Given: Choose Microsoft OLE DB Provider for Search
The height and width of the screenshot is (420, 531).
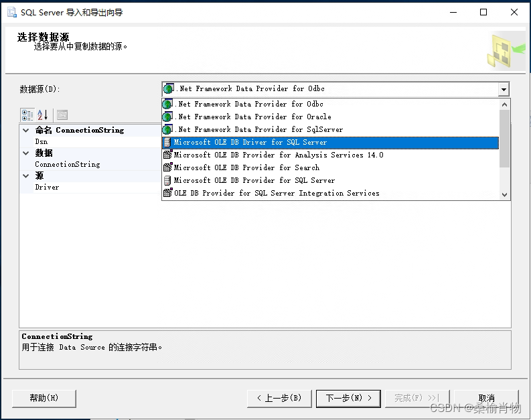Looking at the screenshot, I should (331, 167).
